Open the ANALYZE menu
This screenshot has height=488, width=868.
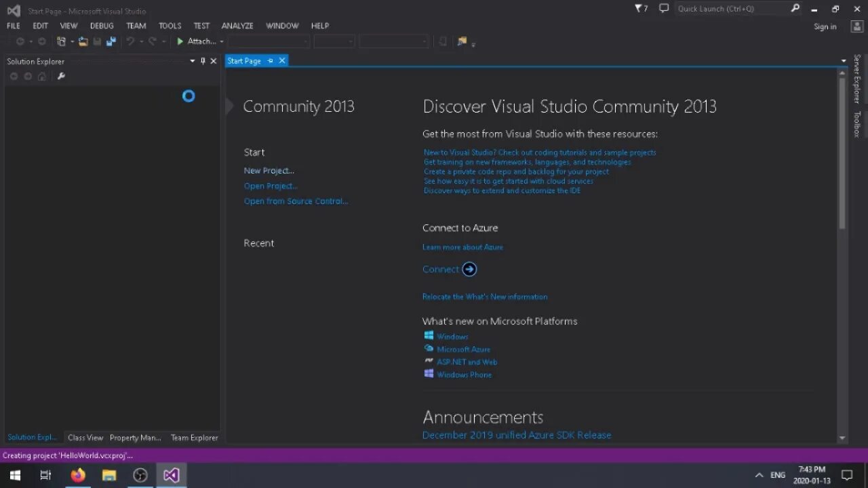[237, 26]
